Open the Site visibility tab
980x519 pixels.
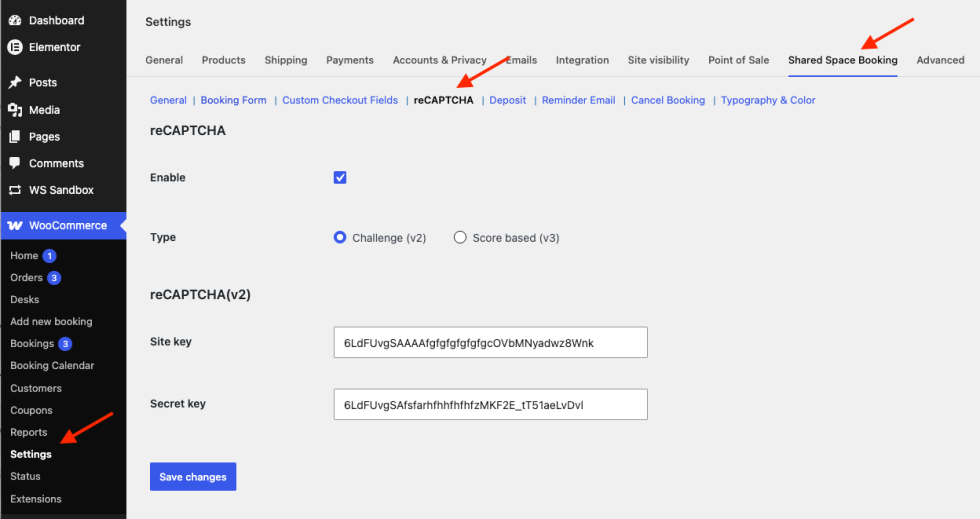pyautogui.click(x=659, y=60)
